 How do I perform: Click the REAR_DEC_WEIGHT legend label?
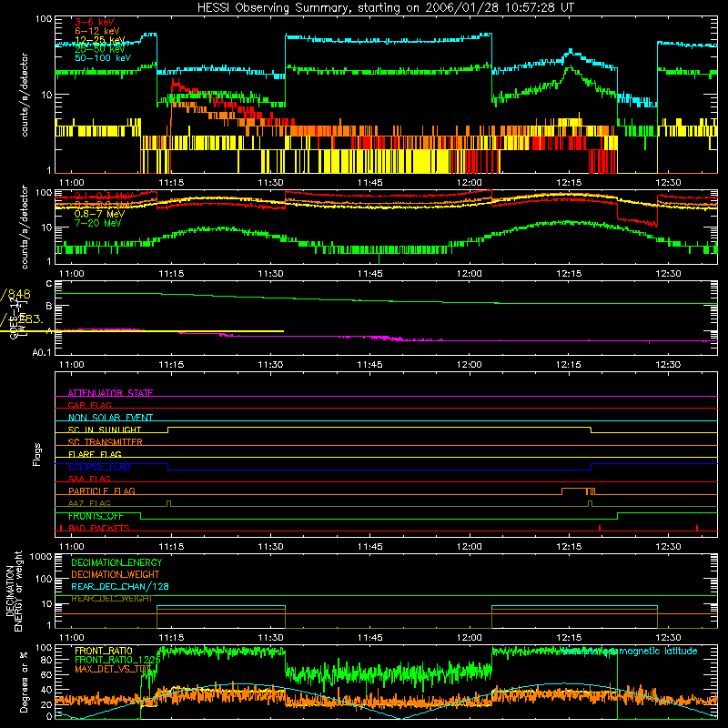(111, 599)
